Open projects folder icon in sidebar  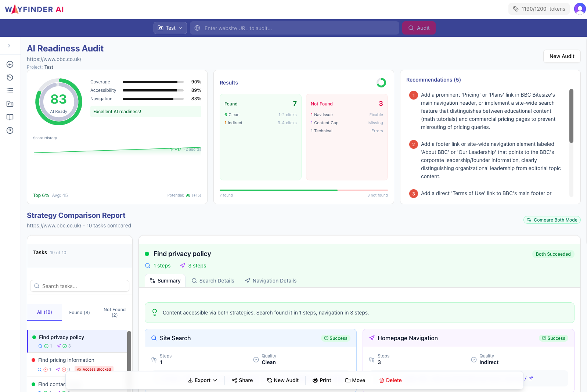point(10,104)
